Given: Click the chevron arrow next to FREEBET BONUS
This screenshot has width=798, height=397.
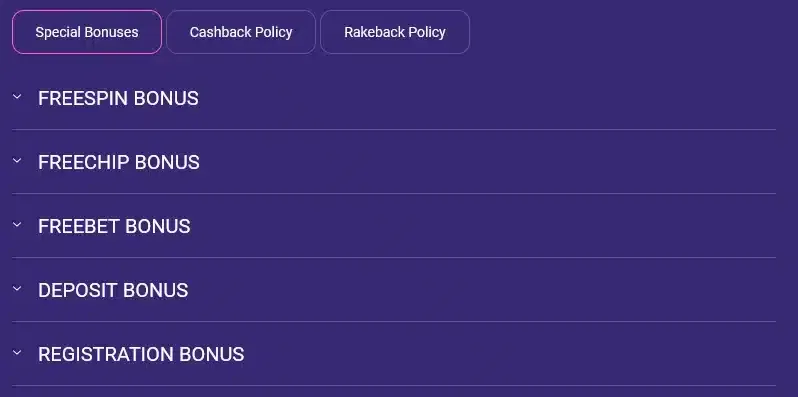Looking at the screenshot, I should click(17, 224).
